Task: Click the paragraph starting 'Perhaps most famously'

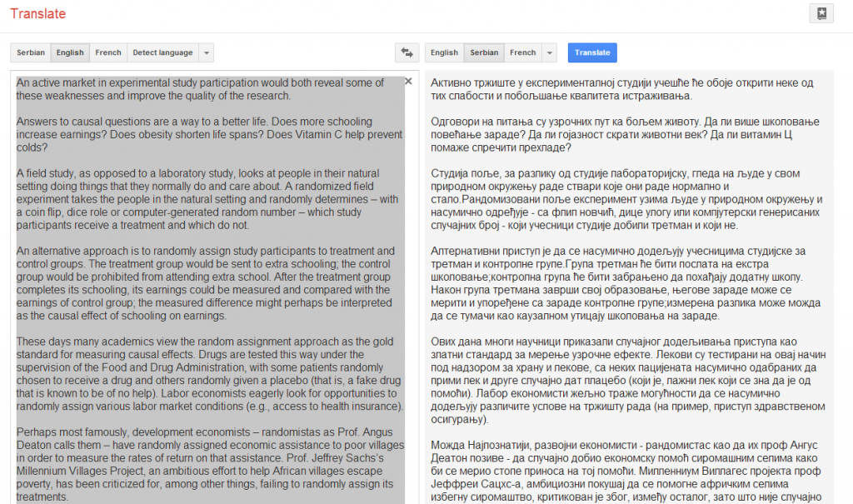Action: coord(210,465)
